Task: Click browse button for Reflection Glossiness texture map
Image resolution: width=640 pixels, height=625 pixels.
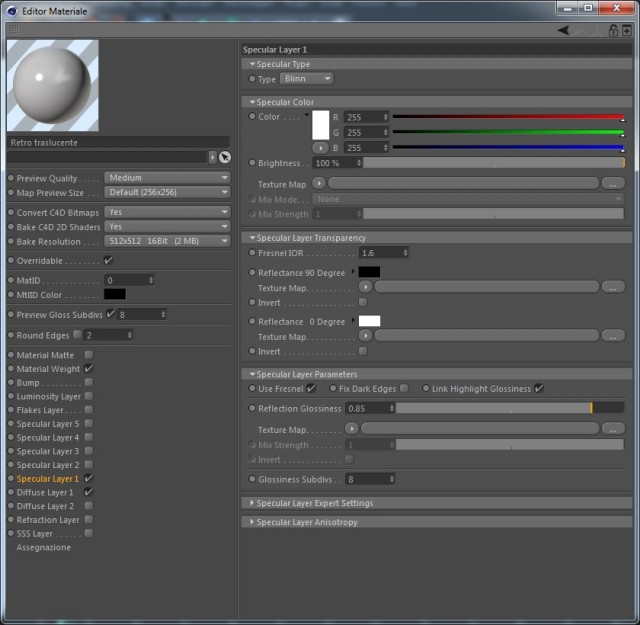Action: tap(613, 429)
